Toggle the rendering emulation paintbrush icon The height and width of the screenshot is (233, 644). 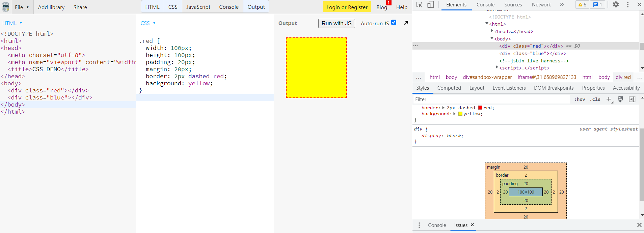point(620,99)
